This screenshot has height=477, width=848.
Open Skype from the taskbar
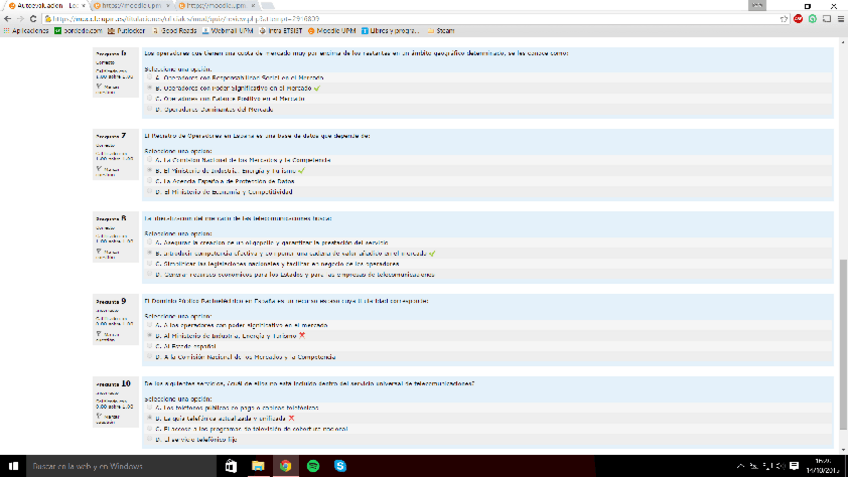[340, 466]
